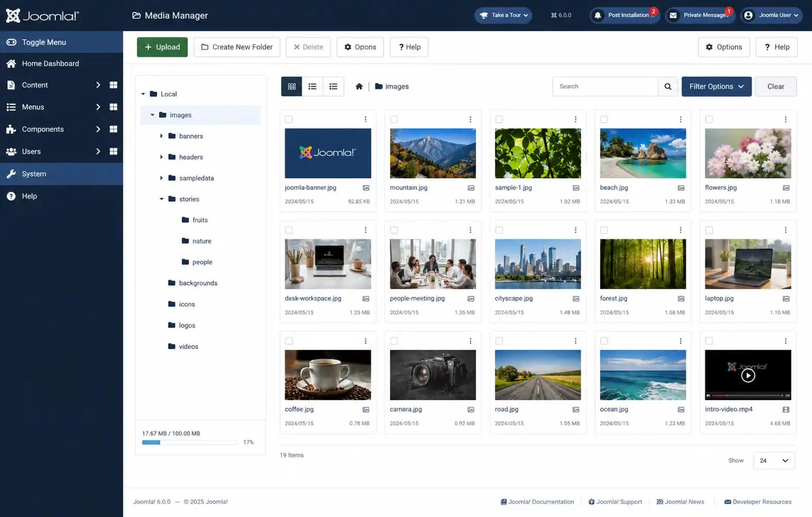Open Content dashboard grid icon
This screenshot has height=517, width=812.
click(x=113, y=85)
